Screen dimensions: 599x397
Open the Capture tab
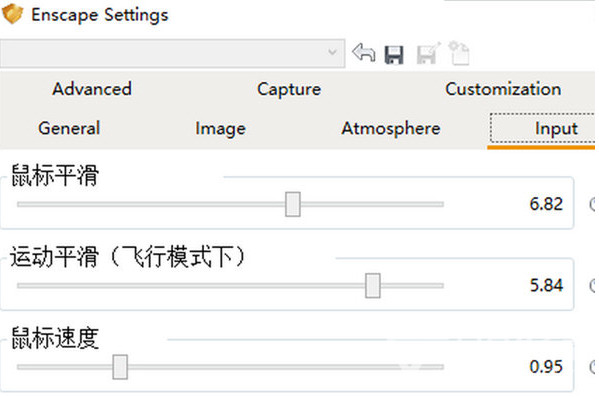[x=289, y=89]
